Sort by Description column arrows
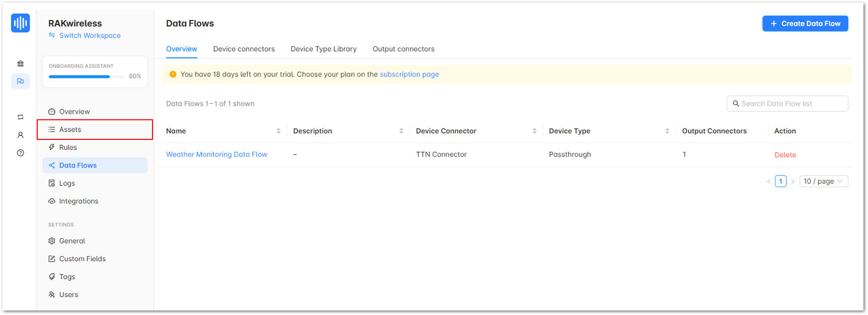Image resolution: width=868 pixels, height=315 pixels. click(x=401, y=131)
